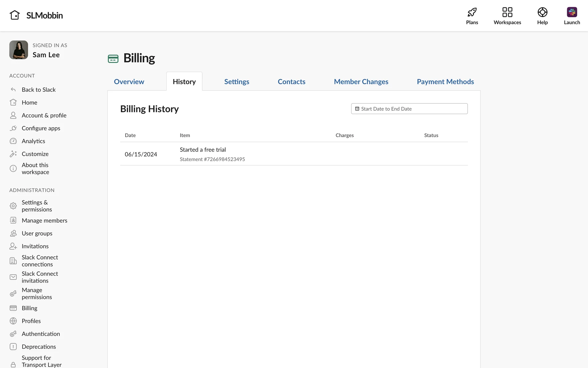The width and height of the screenshot is (588, 368).
Task: Open the Start Date to End Date picker
Action: point(409,109)
